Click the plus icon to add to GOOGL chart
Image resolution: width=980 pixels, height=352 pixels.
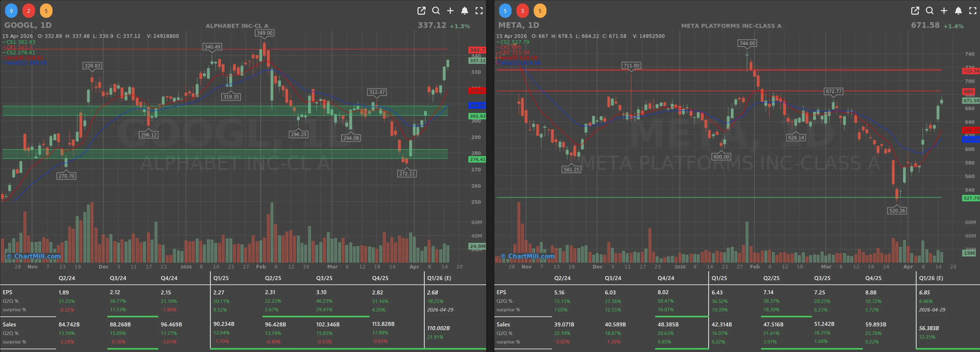point(451,11)
